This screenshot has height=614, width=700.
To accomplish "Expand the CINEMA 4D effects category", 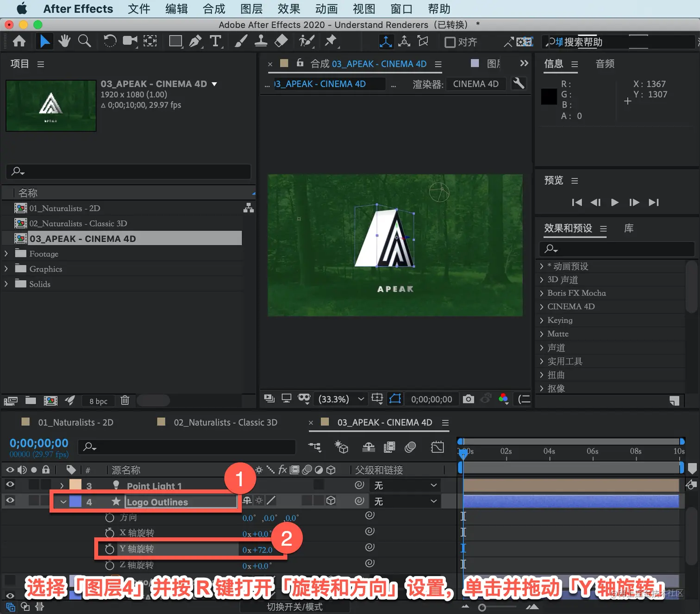I will (x=541, y=307).
